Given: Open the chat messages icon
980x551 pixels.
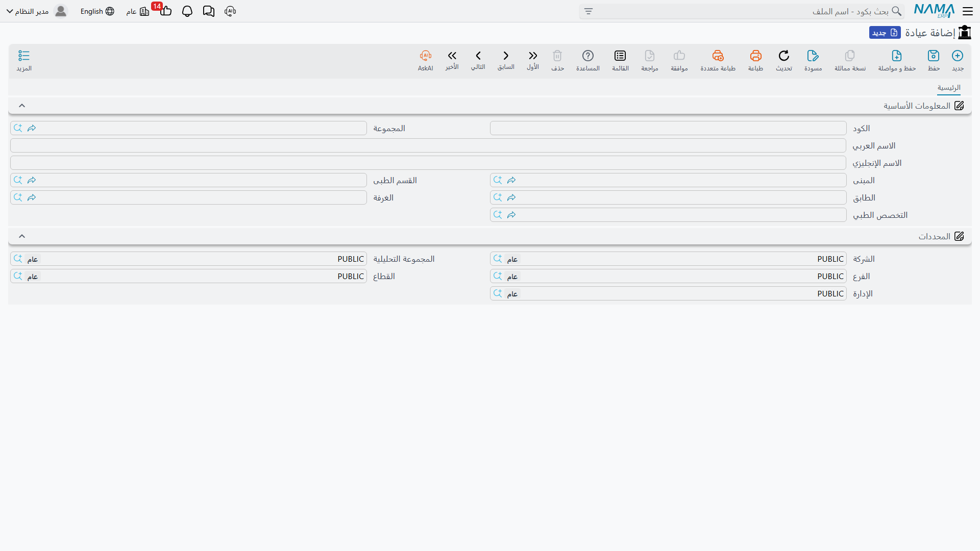Looking at the screenshot, I should (209, 11).
